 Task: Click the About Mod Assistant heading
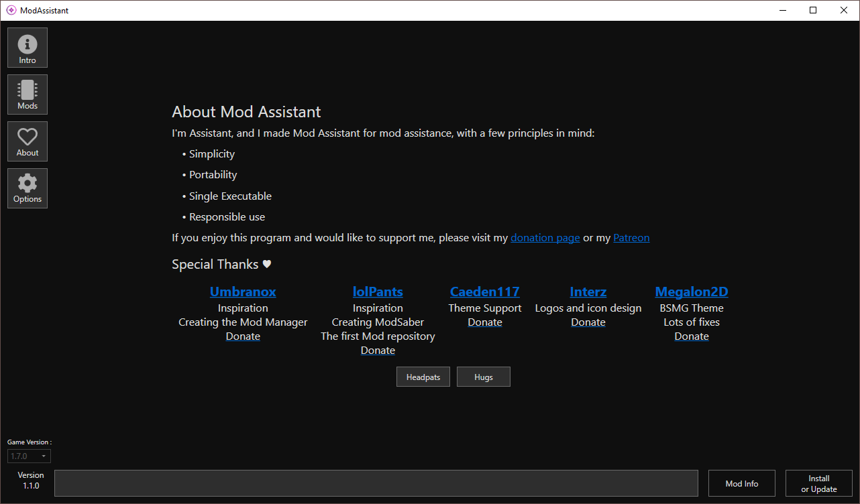[246, 112]
